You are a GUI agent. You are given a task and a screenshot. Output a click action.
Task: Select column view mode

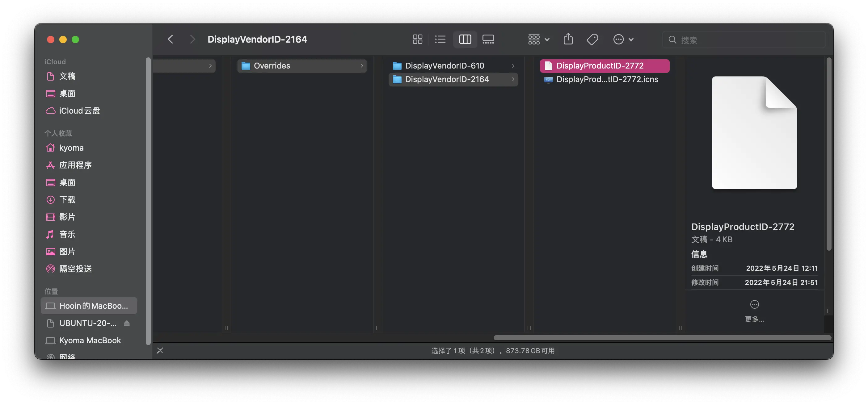tap(465, 40)
